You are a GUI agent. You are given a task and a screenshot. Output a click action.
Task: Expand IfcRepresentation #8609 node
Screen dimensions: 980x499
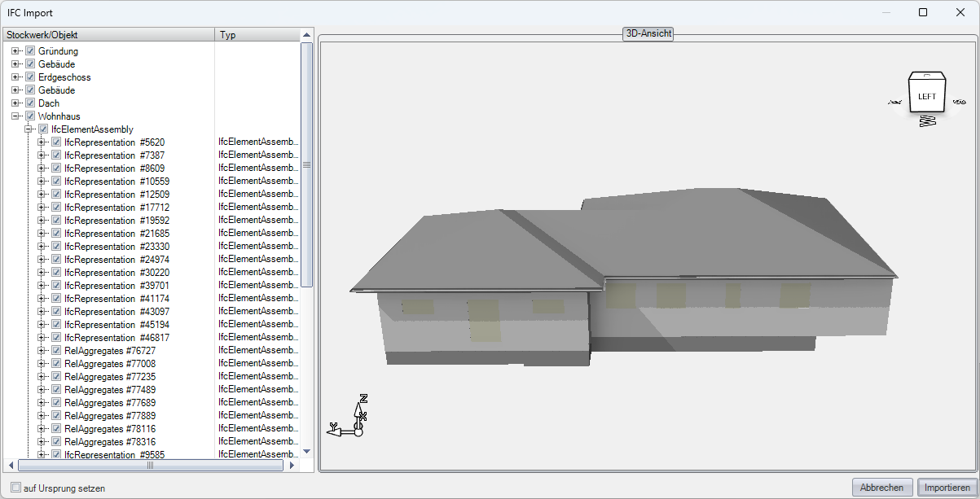pyautogui.click(x=42, y=169)
